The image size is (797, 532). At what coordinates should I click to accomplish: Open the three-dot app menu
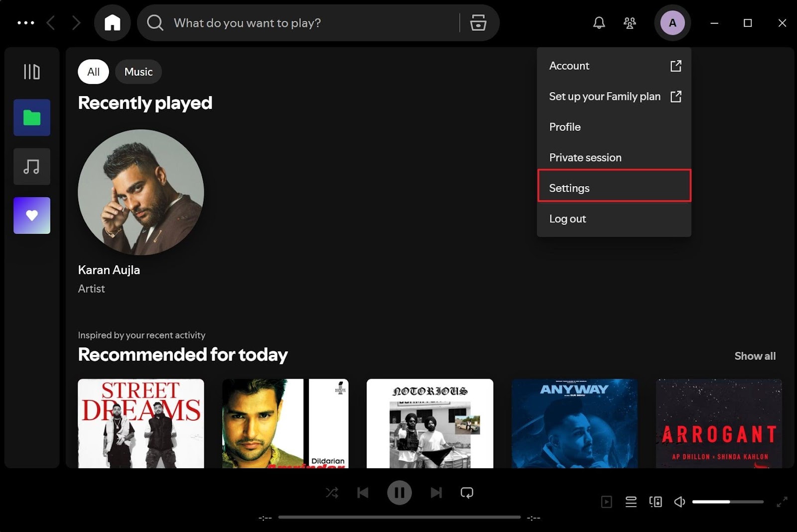pos(26,23)
